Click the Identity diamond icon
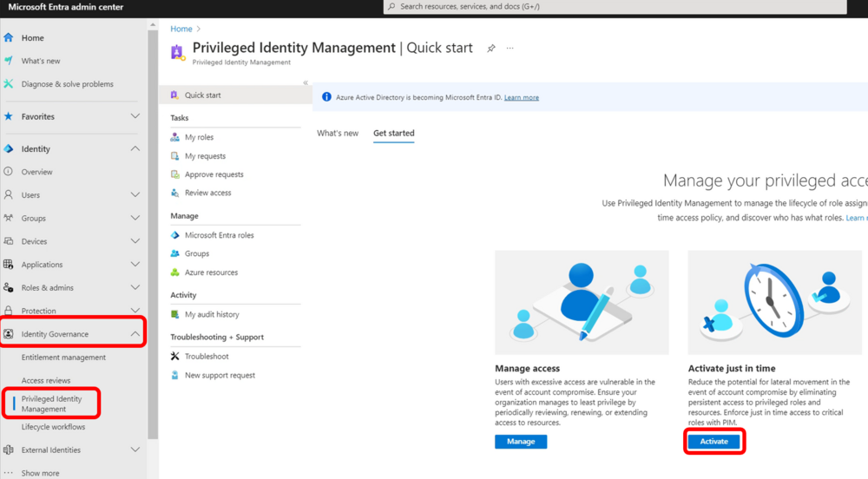Screen dimensions: 868x479 pyautogui.click(x=9, y=148)
